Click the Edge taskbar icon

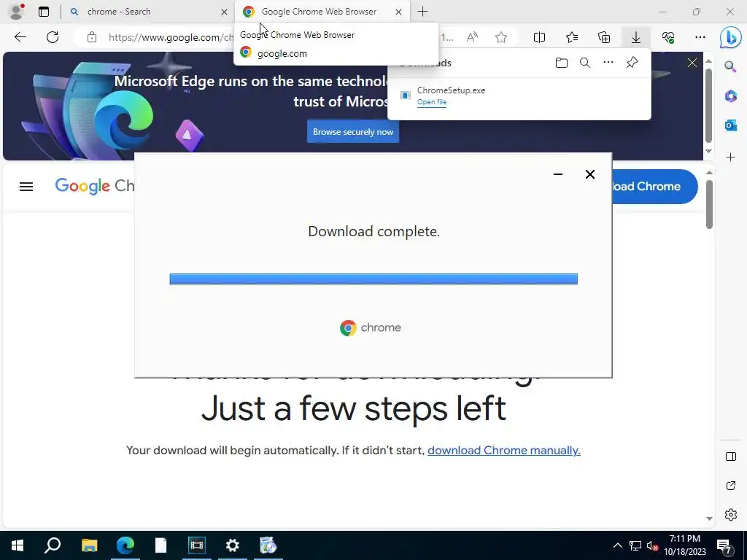click(125, 545)
